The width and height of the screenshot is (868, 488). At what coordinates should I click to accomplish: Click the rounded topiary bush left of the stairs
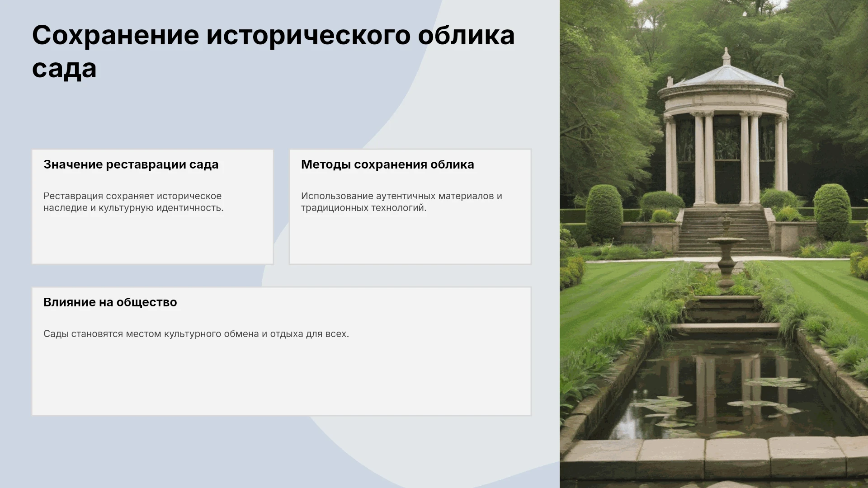coord(604,212)
